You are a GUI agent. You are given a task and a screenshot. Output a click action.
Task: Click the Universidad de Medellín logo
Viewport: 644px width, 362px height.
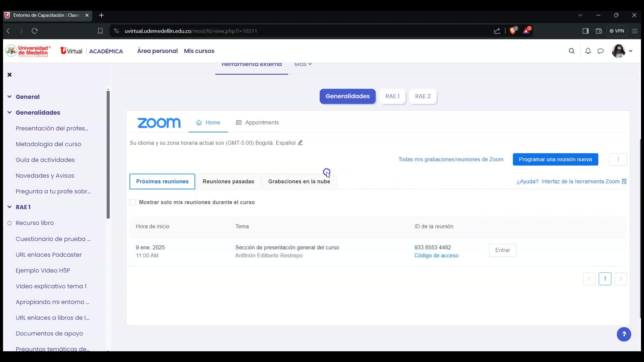(x=28, y=51)
